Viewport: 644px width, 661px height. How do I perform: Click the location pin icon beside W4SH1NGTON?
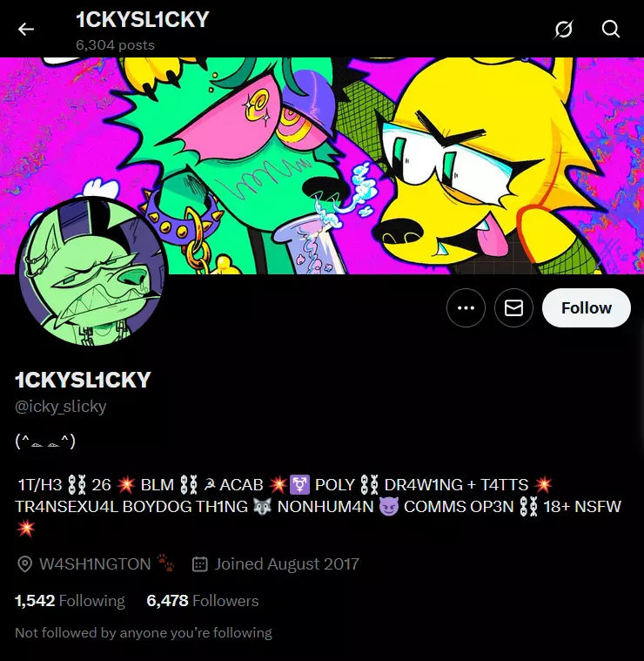click(25, 564)
